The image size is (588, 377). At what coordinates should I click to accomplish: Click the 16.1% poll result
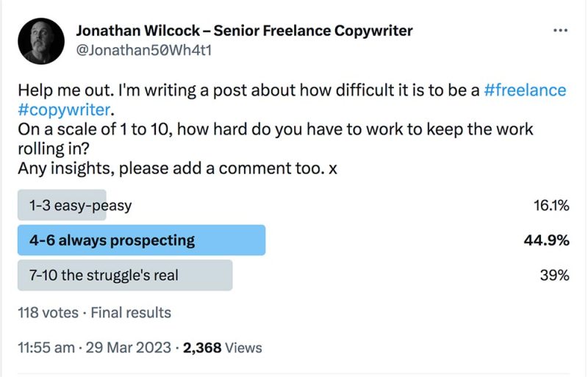pyautogui.click(x=551, y=205)
